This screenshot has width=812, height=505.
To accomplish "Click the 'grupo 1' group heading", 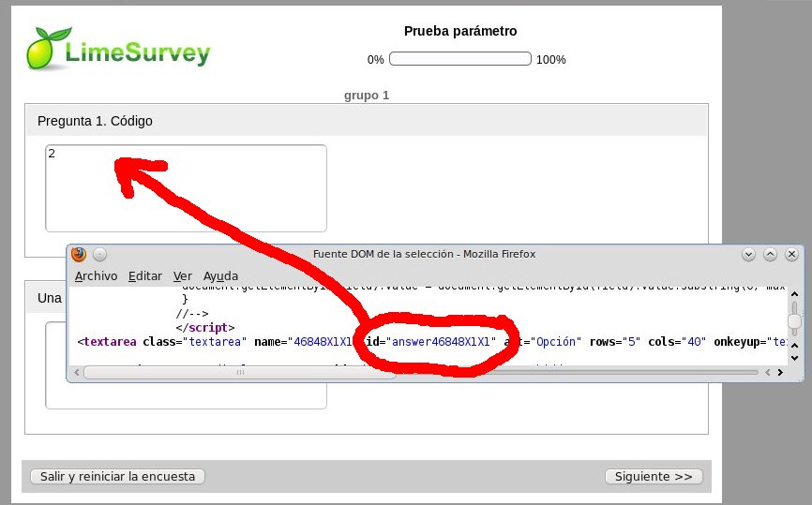I will tap(367, 96).
